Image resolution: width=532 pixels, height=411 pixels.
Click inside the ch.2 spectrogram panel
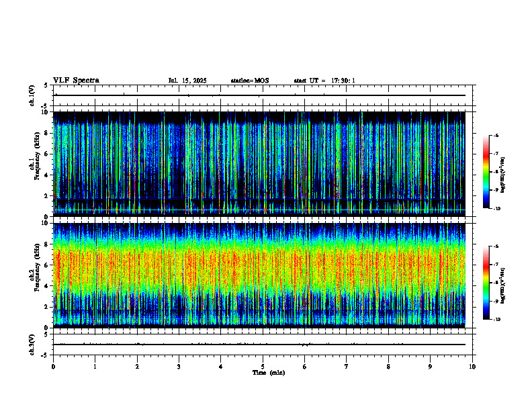(x=259, y=275)
